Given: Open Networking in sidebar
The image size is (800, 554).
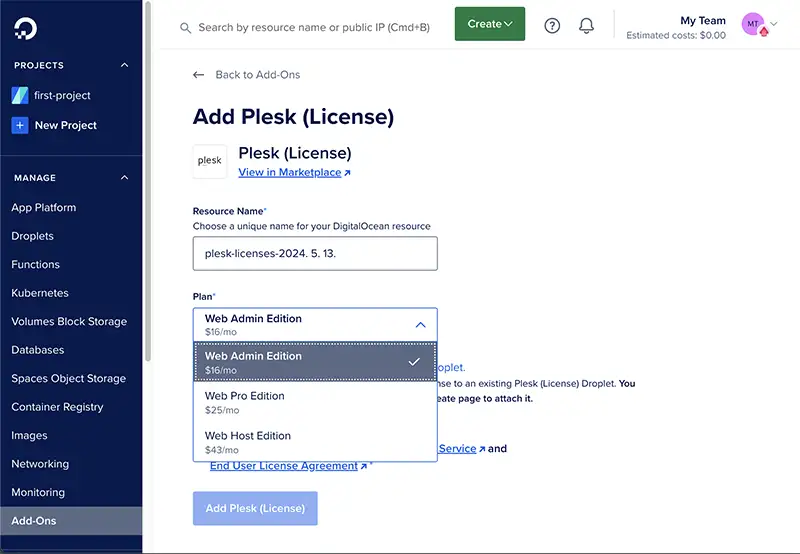Looking at the screenshot, I should (40, 464).
